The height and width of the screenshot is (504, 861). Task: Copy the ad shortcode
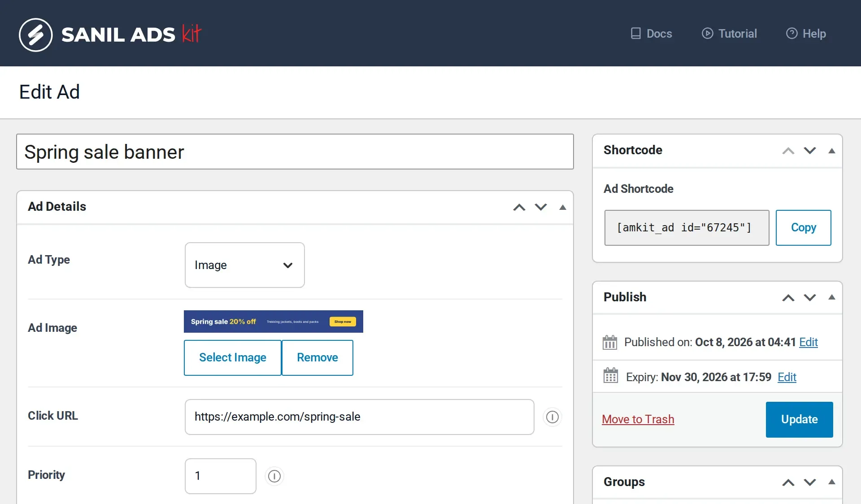(804, 228)
